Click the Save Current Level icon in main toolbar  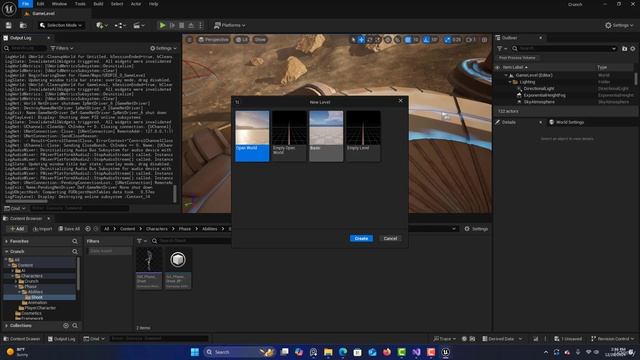[8, 25]
